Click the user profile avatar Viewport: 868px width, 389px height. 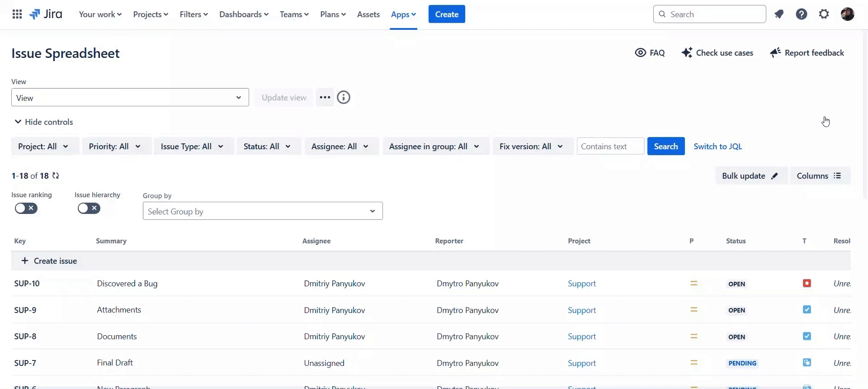(x=847, y=14)
